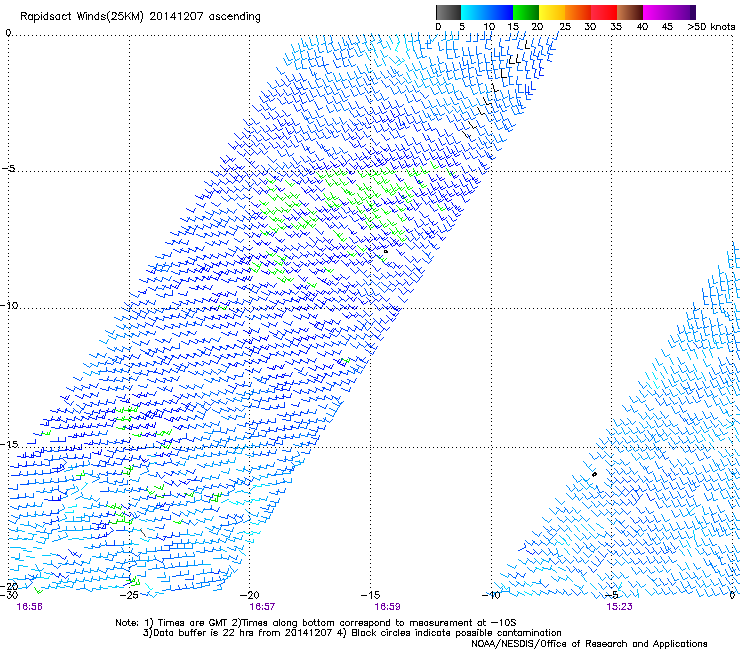This screenshot has height=650, width=740.
Task: Click the '40' legend scale label
Action: 642,27
